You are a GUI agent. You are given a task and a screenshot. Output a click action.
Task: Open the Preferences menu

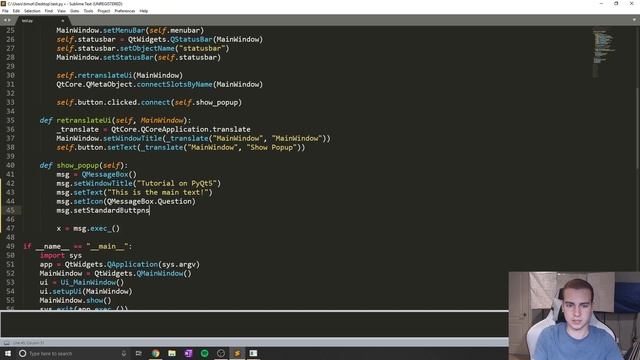(124, 11)
